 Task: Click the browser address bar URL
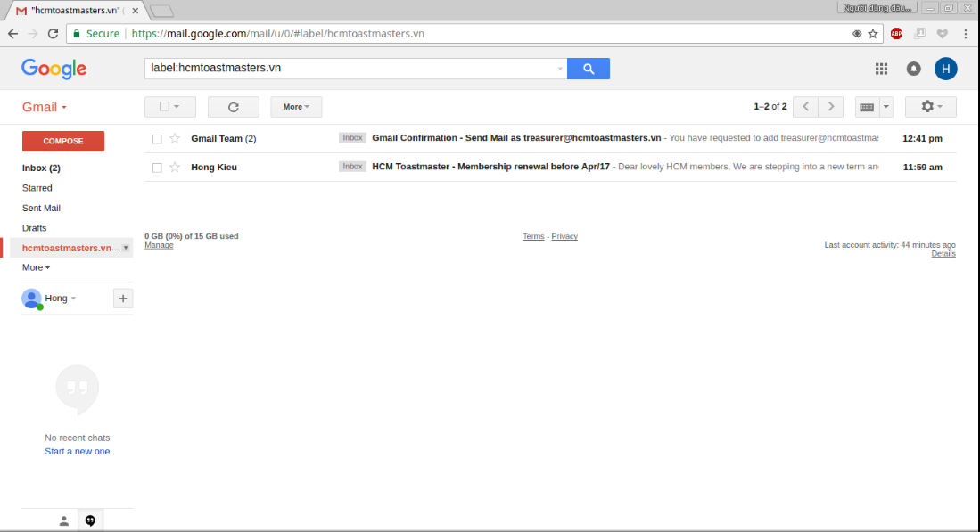pos(278,34)
